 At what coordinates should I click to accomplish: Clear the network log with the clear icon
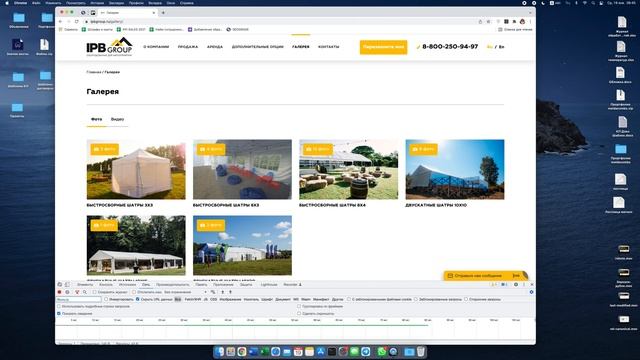click(x=67, y=292)
